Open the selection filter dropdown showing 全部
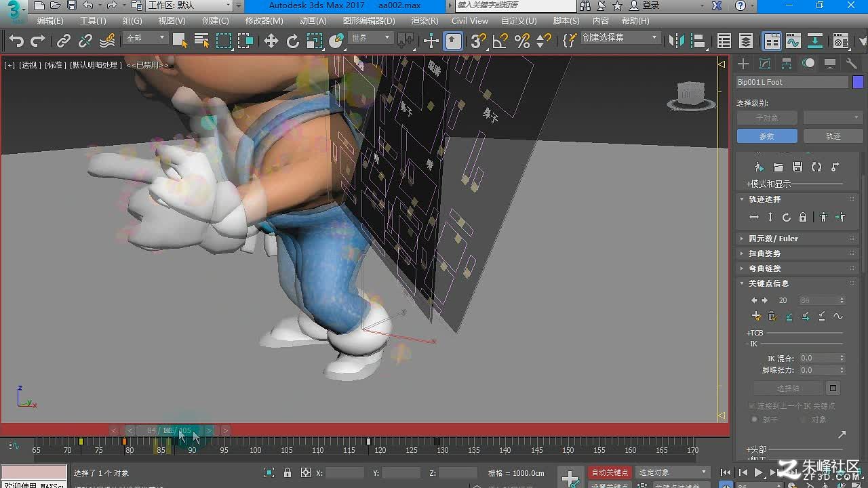 coord(146,39)
